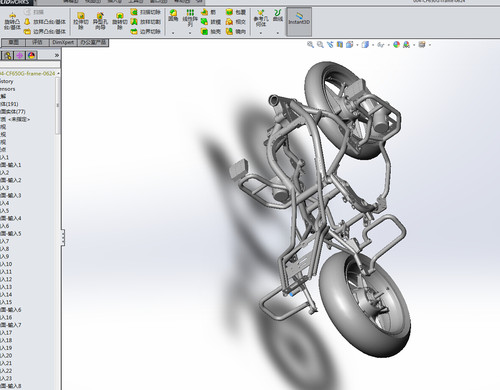
Task: Open the View Orientation cube icon
Action: click(x=349, y=44)
